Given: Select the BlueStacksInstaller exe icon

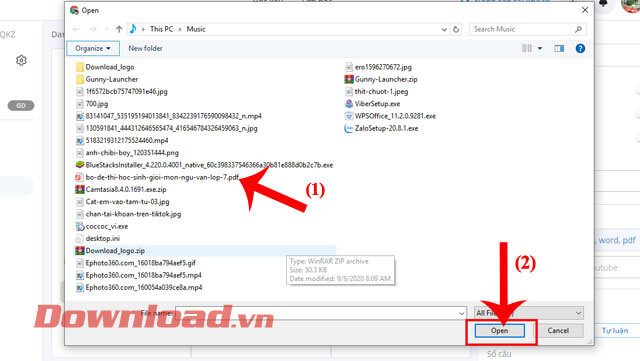Looking at the screenshot, I should point(80,165).
